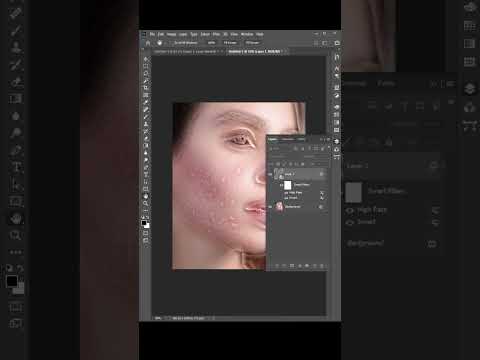Image resolution: width=480 pixels, height=360 pixels.
Task: Select the Brush tool
Action: coord(146,116)
